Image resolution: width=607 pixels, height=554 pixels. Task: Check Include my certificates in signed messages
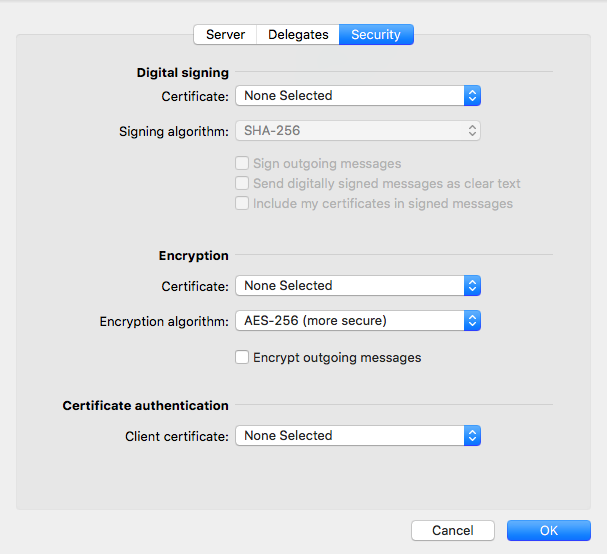[242, 203]
